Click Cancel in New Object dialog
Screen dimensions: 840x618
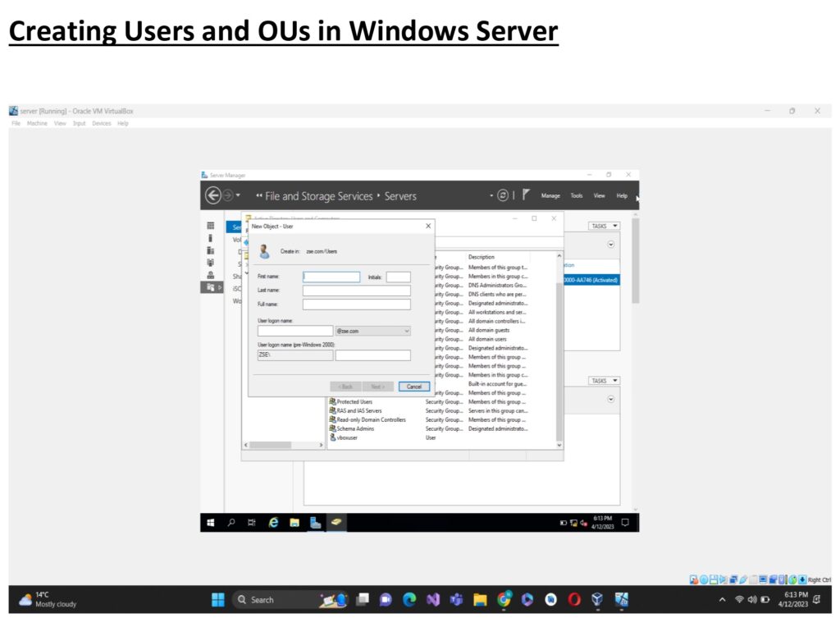[x=413, y=387]
